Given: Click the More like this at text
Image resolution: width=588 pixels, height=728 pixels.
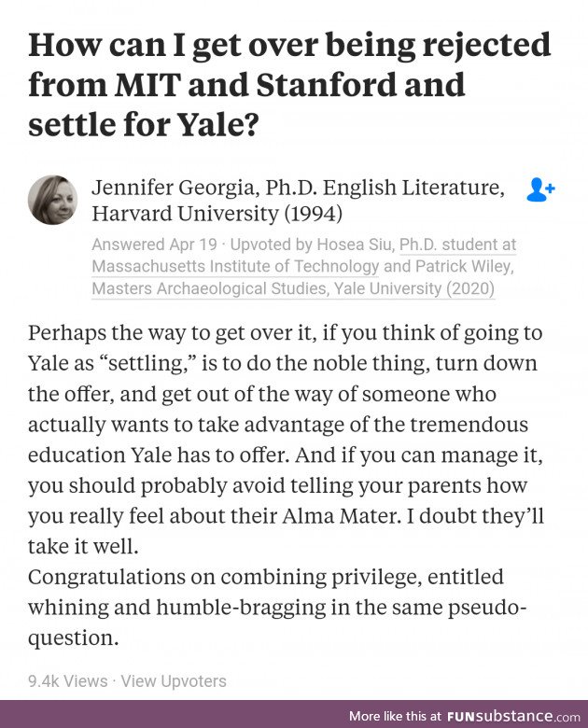Looking at the screenshot, I should [x=395, y=716].
